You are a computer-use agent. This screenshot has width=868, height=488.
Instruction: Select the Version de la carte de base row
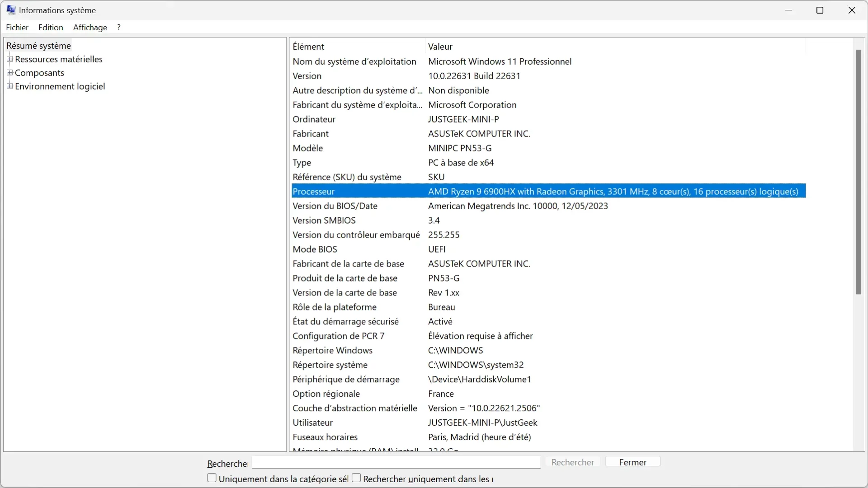549,293
